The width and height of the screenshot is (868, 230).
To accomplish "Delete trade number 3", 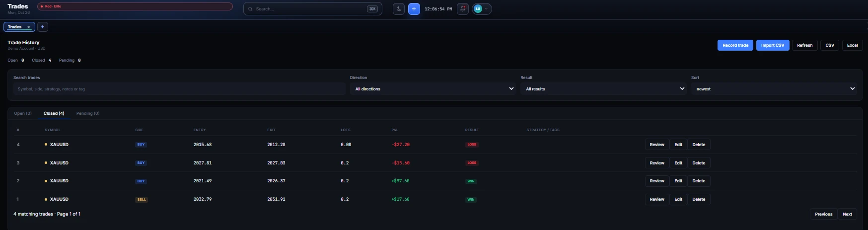I will point(699,163).
